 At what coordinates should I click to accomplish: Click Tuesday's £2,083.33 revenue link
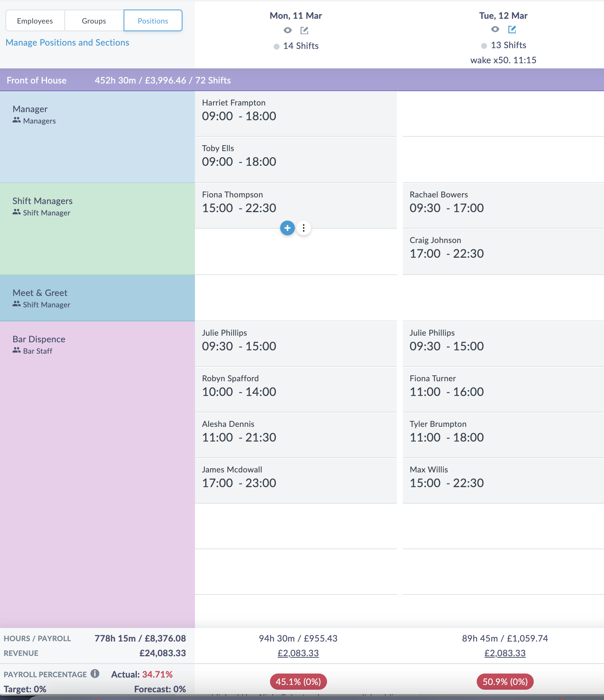pos(505,653)
